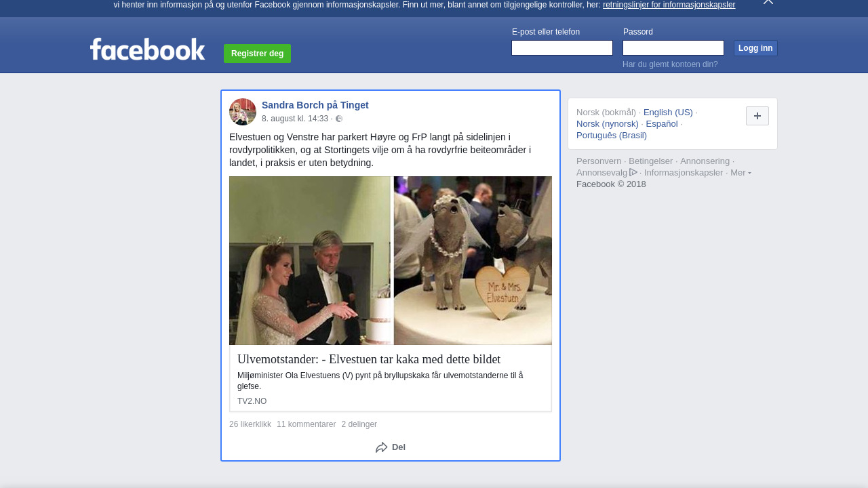868x488 pixels.
Task: Open the post timestamp 8. august kl. 14:33
Action: tap(295, 119)
